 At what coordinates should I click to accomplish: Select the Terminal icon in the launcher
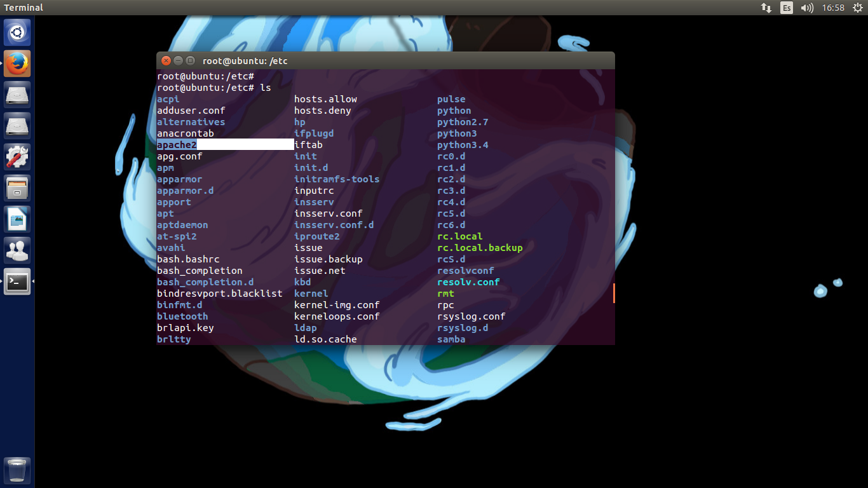click(17, 280)
